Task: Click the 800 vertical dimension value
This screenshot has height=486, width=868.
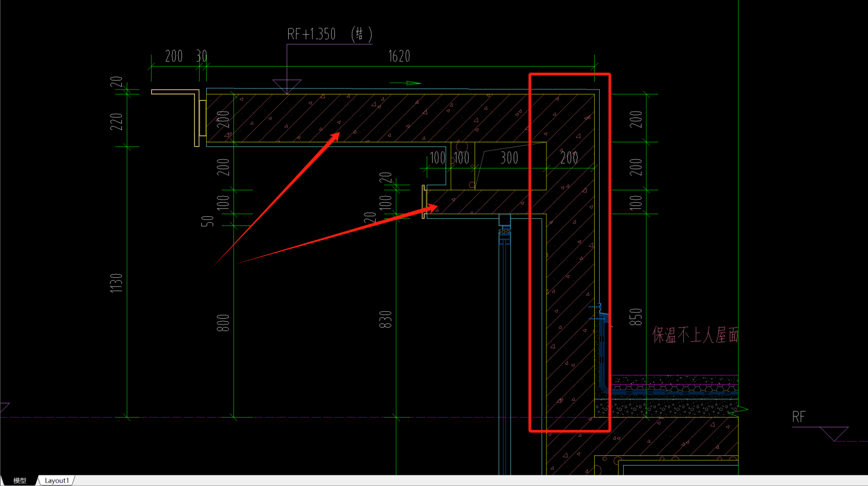Action: pyautogui.click(x=223, y=323)
